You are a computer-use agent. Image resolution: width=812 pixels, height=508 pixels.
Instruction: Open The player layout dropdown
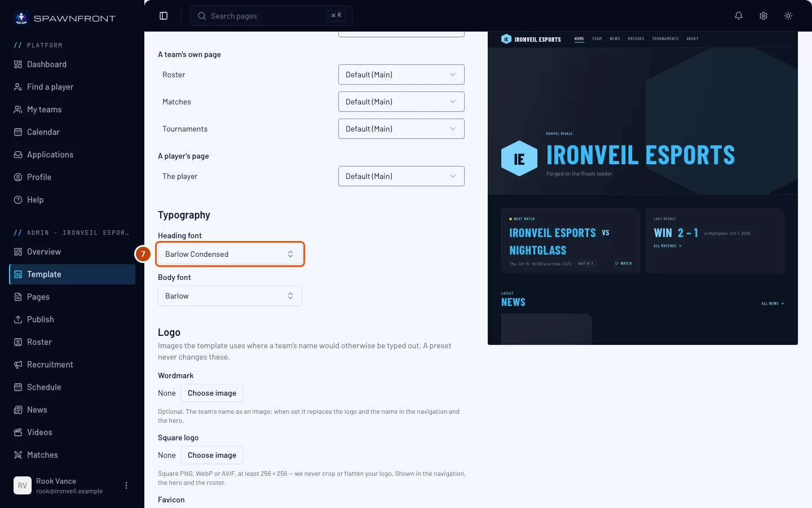click(401, 176)
